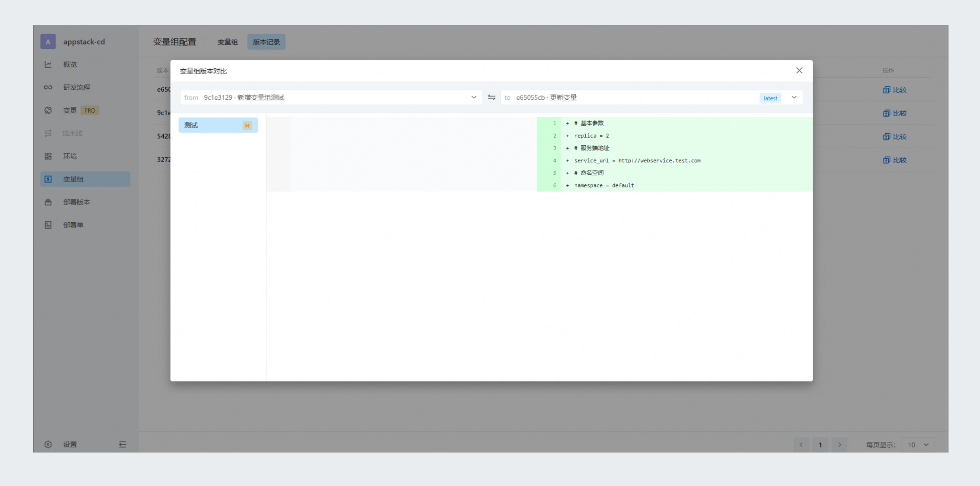Click the # 命名空间 diff line
This screenshot has height=486, width=980.
coord(674,173)
